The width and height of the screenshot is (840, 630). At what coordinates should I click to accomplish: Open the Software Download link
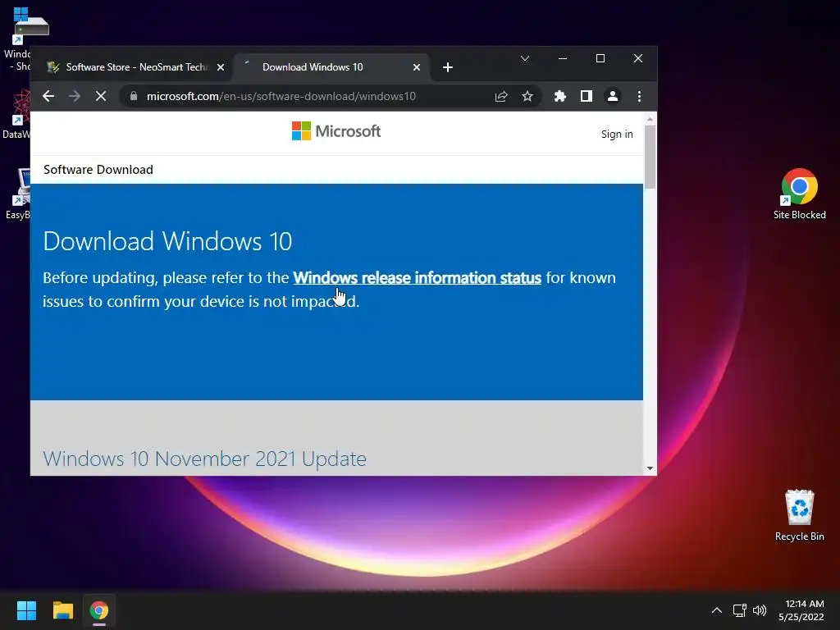98,170
